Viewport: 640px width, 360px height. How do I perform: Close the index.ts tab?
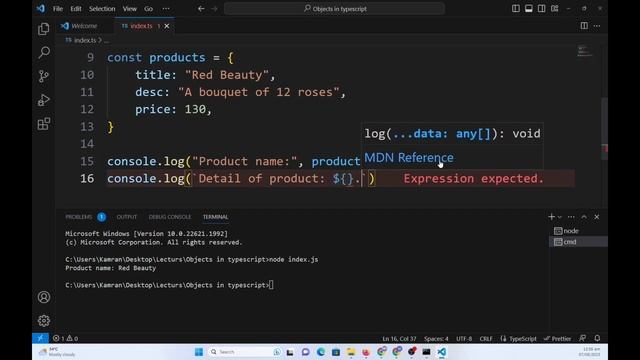[167, 26]
